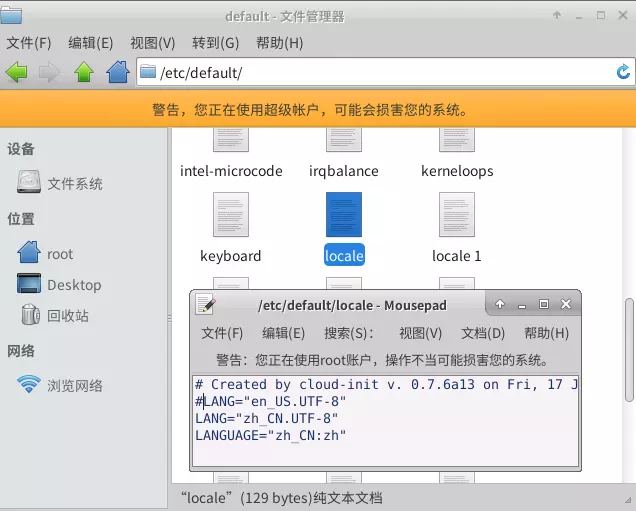Select the highlighted locale file icon
636x511 pixels.
pos(344,215)
